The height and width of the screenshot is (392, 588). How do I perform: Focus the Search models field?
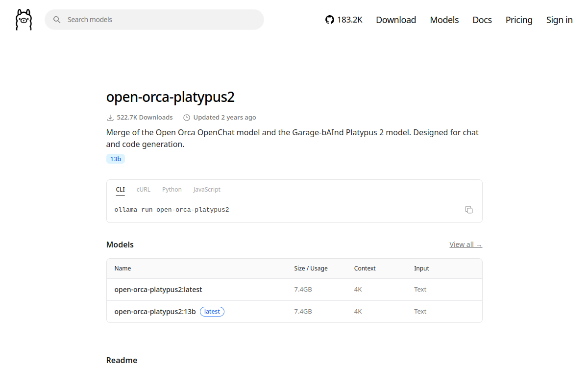pos(154,20)
